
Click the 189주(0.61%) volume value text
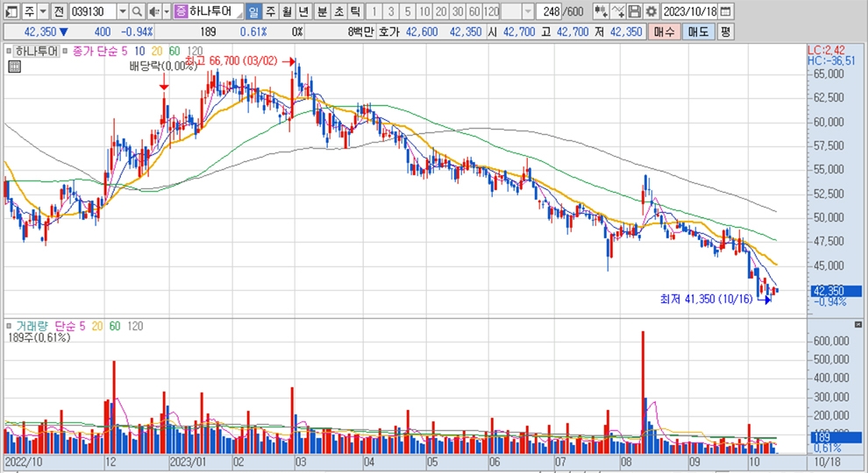[39, 337]
